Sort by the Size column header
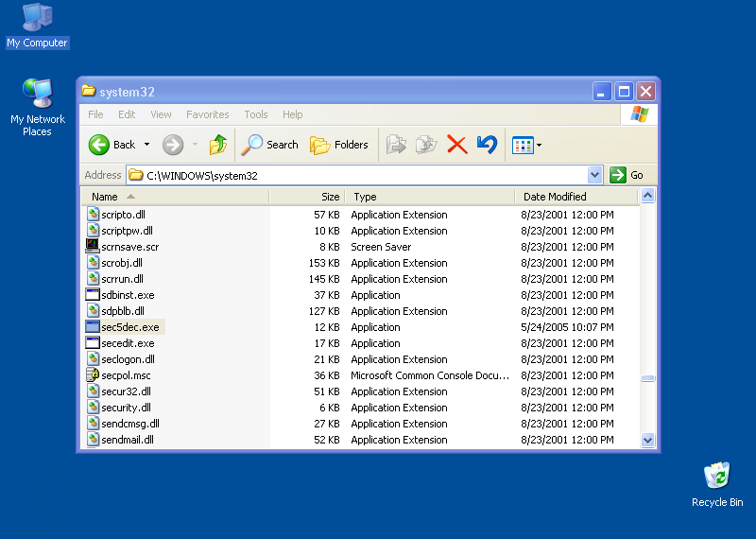 pyautogui.click(x=307, y=197)
